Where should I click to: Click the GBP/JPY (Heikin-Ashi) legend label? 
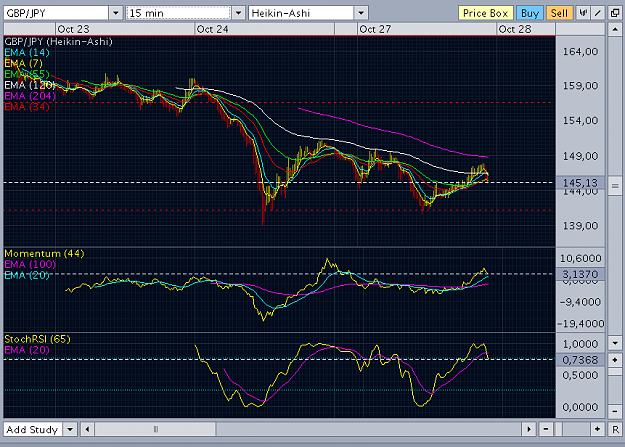[59, 41]
